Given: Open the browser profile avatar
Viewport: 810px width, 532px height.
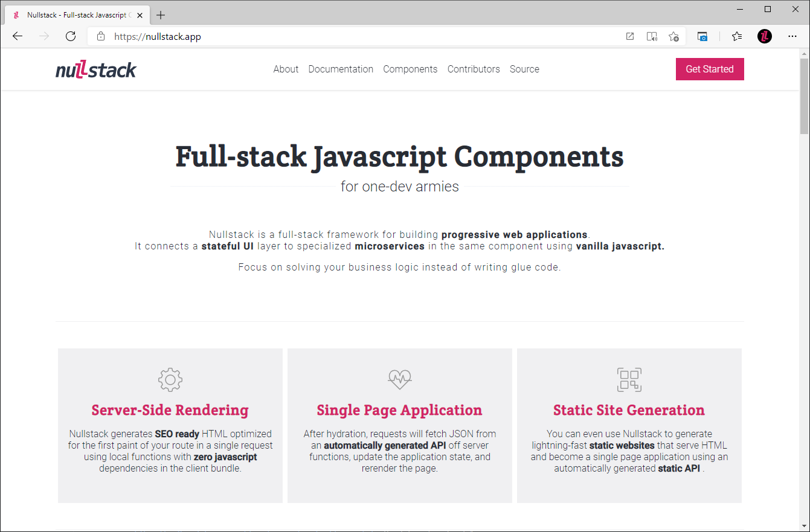Looking at the screenshot, I should pos(765,36).
